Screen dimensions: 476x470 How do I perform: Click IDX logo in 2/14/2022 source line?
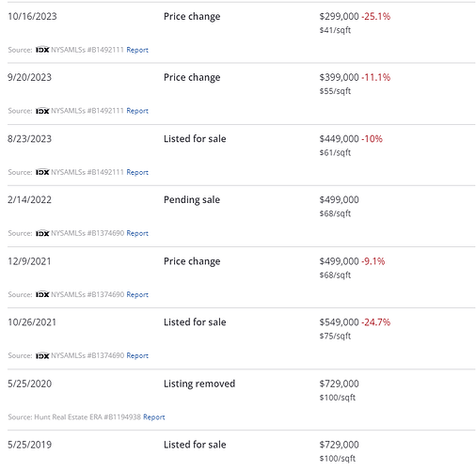coord(42,233)
